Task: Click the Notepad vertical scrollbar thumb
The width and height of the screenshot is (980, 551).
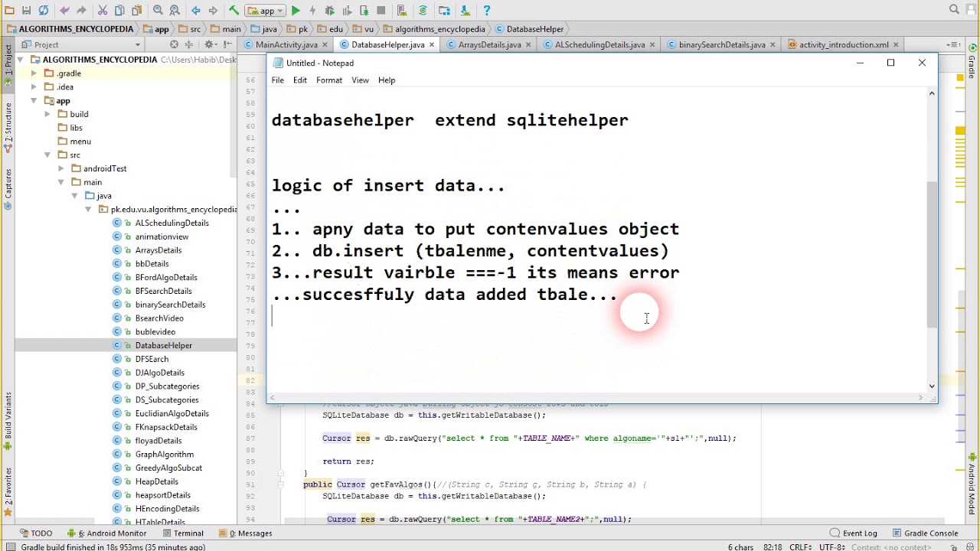Action: click(932, 253)
